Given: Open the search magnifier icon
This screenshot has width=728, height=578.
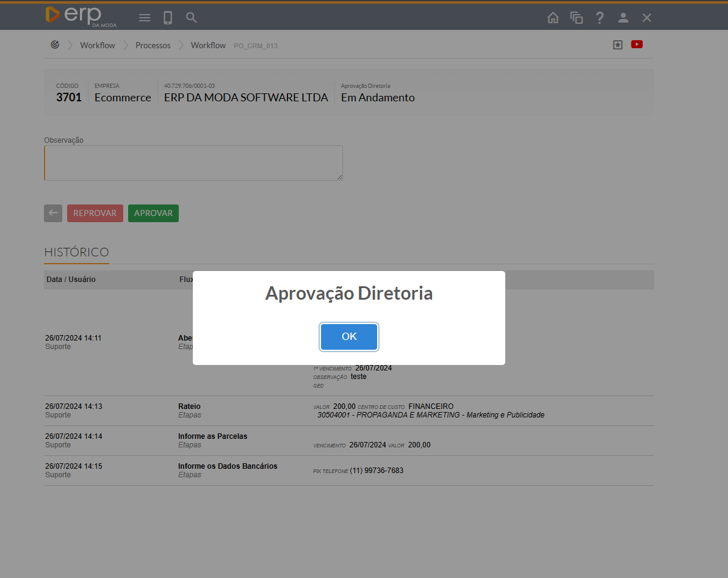Looking at the screenshot, I should click(192, 18).
